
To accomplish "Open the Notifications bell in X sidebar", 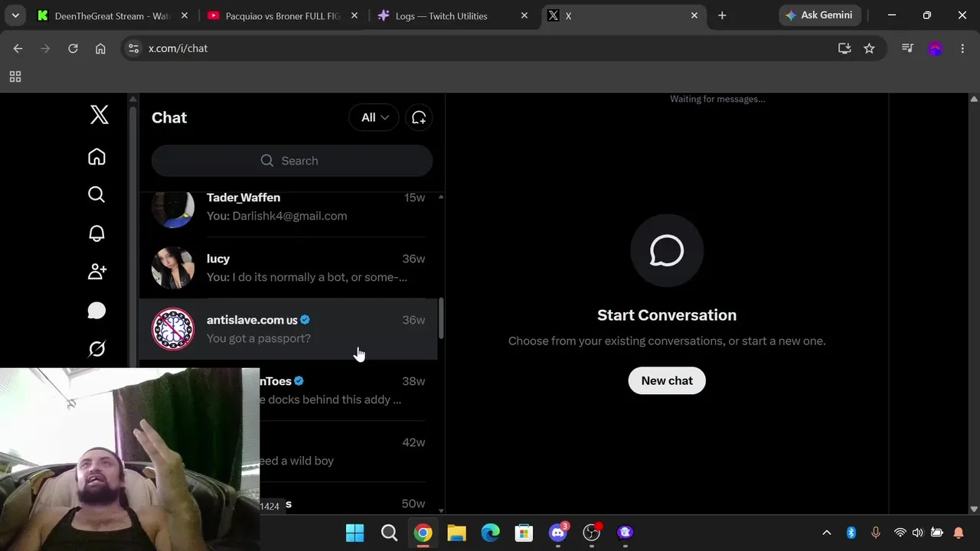I will point(96,233).
